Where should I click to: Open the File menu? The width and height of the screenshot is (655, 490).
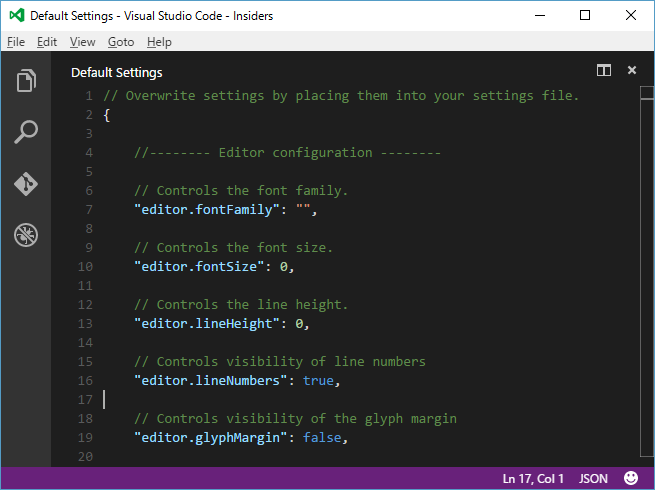16,42
